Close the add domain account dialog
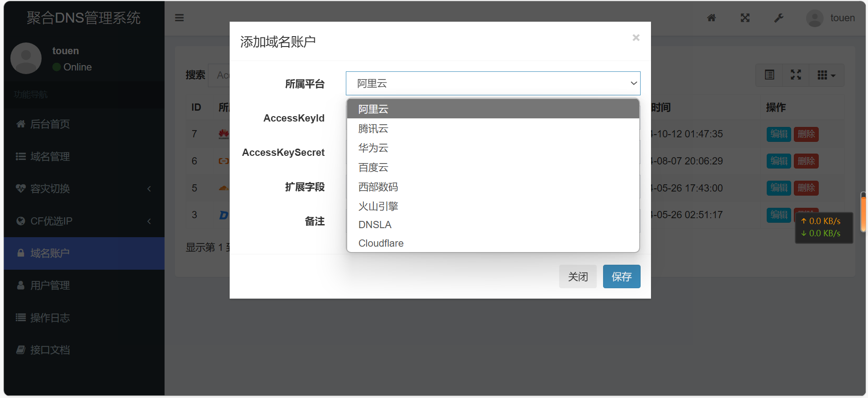 [636, 37]
